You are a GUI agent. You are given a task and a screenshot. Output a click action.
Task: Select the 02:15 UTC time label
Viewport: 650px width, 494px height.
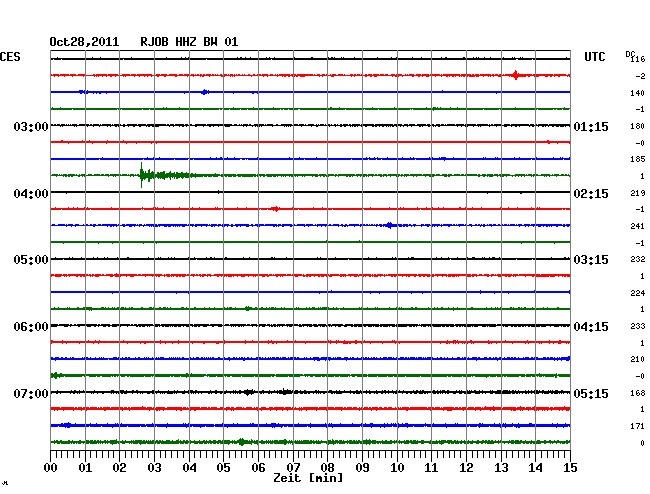coord(591,194)
